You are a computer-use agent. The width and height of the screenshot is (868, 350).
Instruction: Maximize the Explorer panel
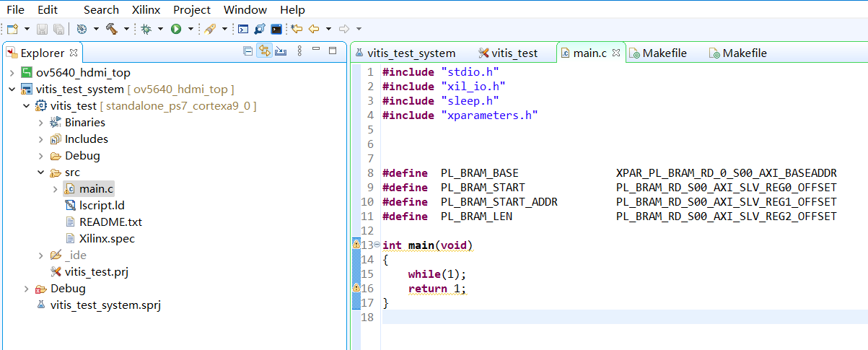point(333,51)
